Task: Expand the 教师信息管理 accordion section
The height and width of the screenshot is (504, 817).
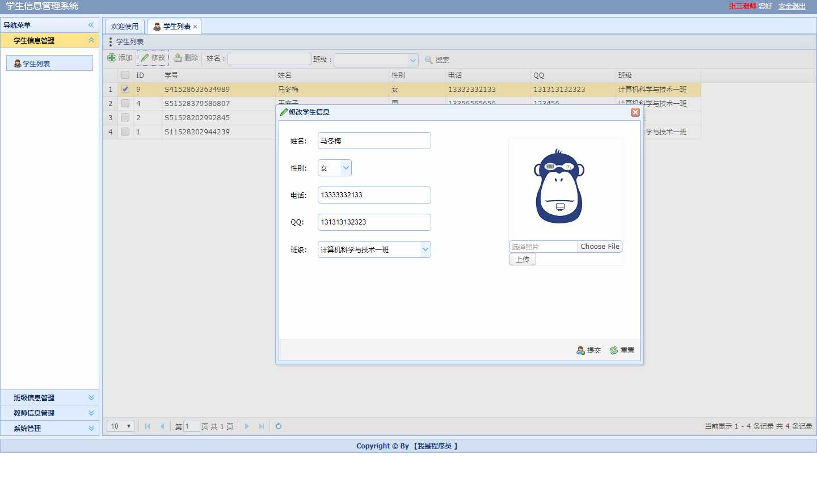Action: click(91, 413)
